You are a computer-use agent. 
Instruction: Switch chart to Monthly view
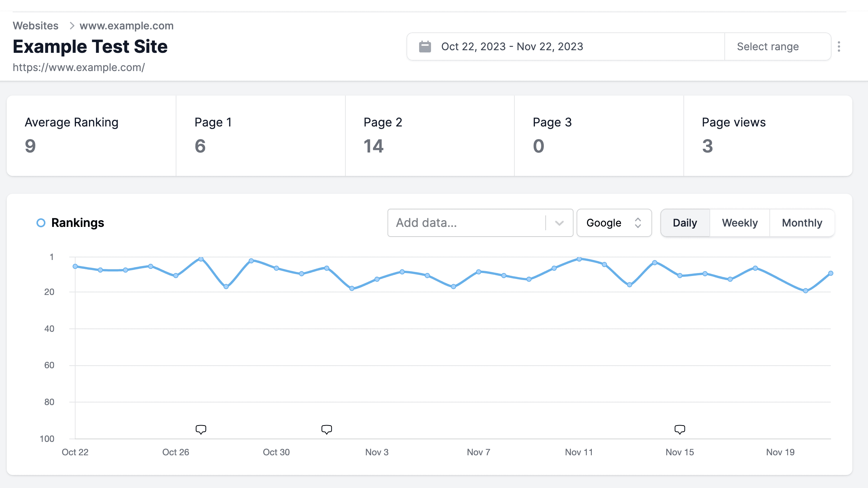tap(802, 223)
